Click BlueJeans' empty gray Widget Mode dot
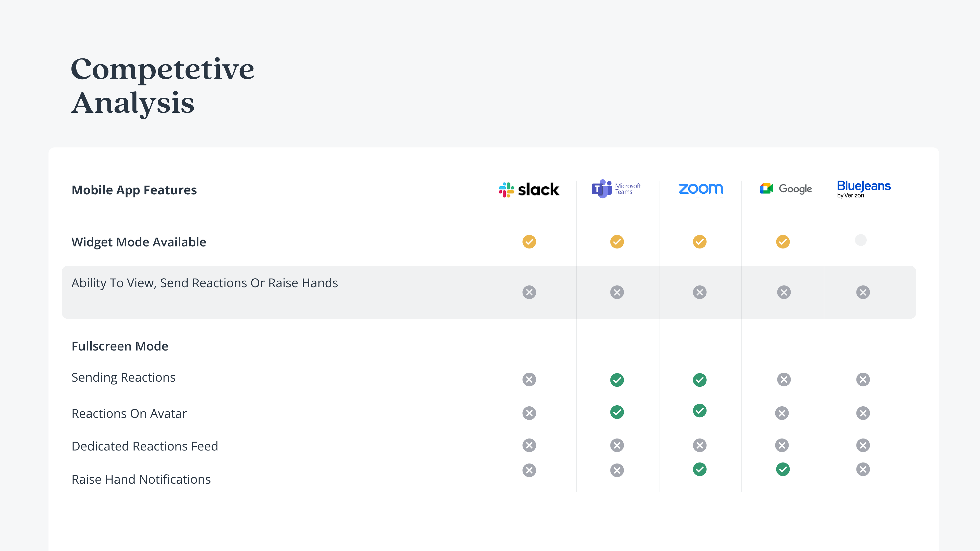 click(x=861, y=240)
